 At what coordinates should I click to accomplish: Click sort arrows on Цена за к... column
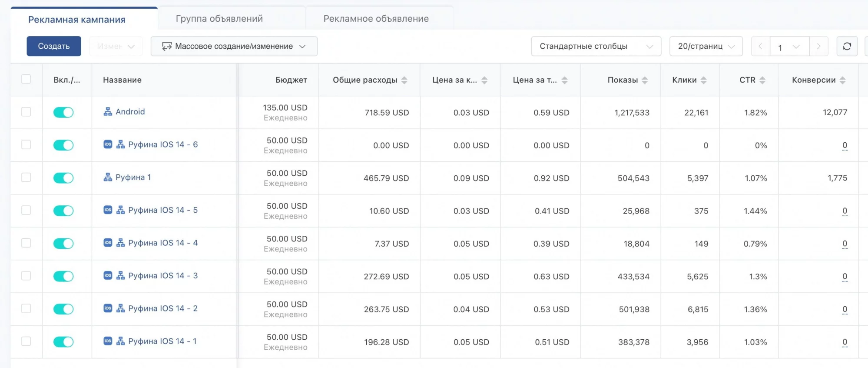[x=484, y=80]
